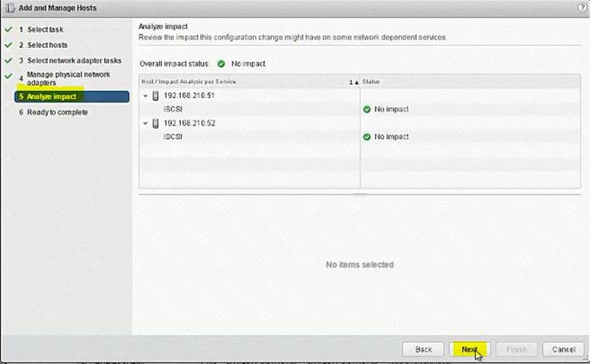Click the Next button

coord(469,349)
